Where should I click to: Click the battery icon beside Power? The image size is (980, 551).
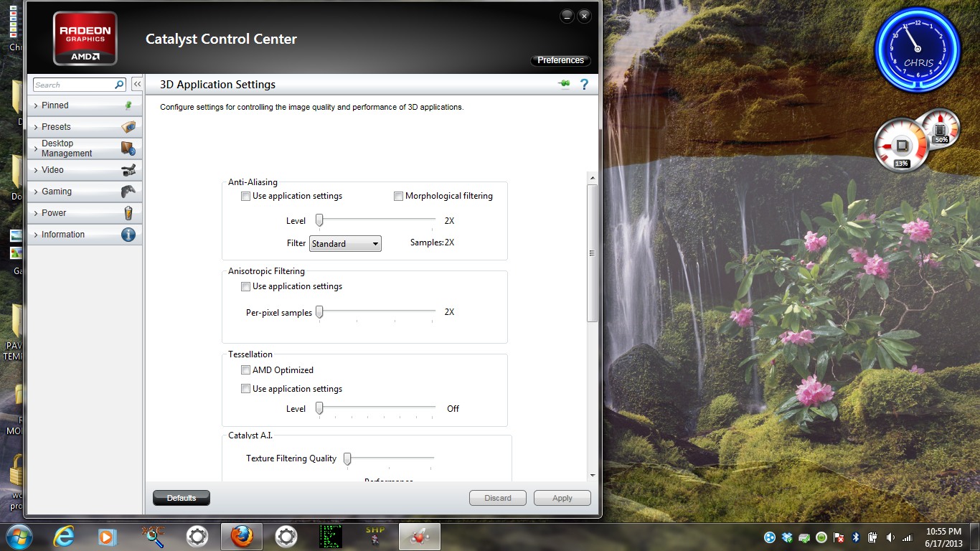128,213
